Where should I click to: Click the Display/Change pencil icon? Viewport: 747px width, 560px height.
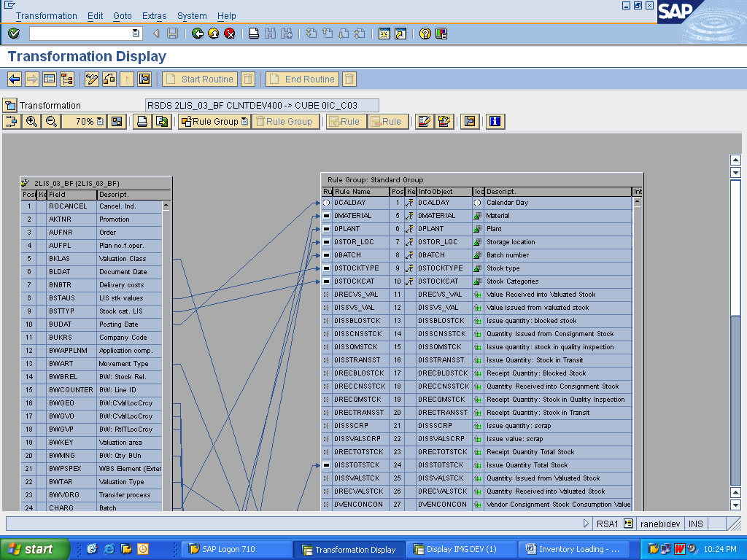91,79
